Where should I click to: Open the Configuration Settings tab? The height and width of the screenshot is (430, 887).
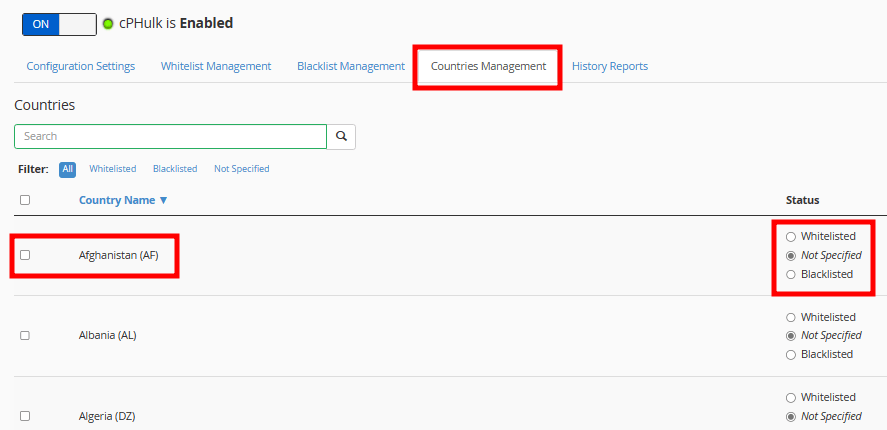[81, 66]
